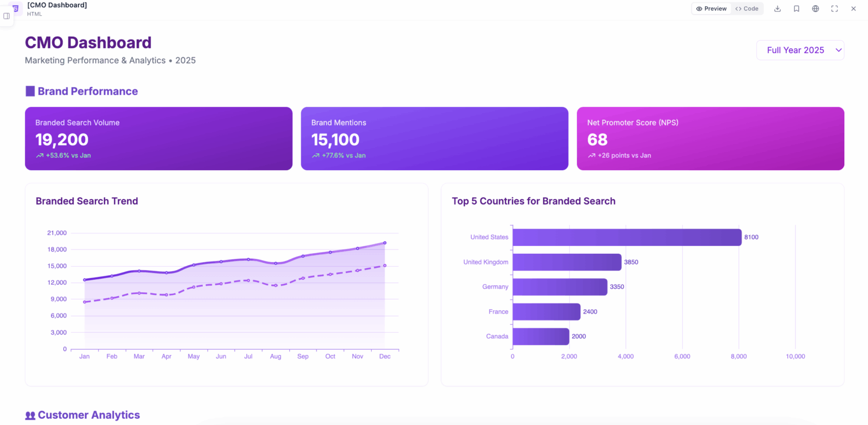This screenshot has height=425, width=868.
Task: Select the Branded Search Volume card
Action: (x=159, y=138)
